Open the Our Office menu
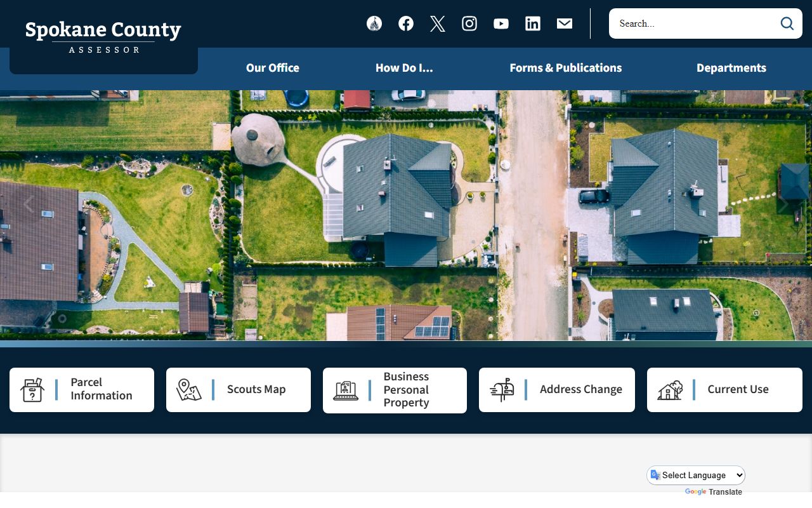Viewport: 812px width, 508px height. point(273,68)
